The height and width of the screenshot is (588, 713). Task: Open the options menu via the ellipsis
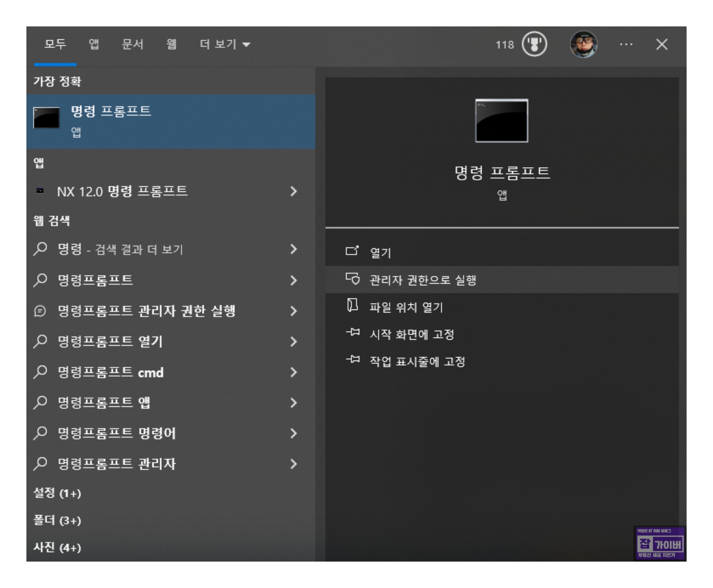(626, 44)
